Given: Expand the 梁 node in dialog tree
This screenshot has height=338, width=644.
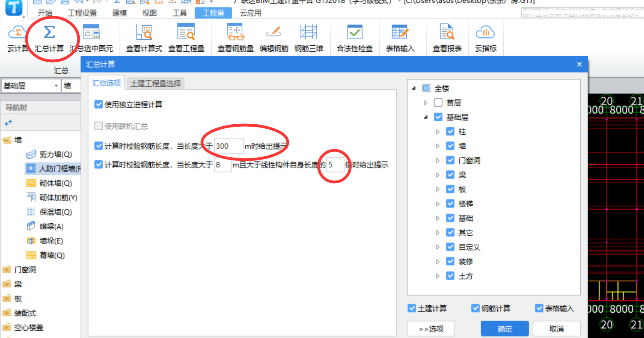Looking at the screenshot, I should tap(438, 175).
